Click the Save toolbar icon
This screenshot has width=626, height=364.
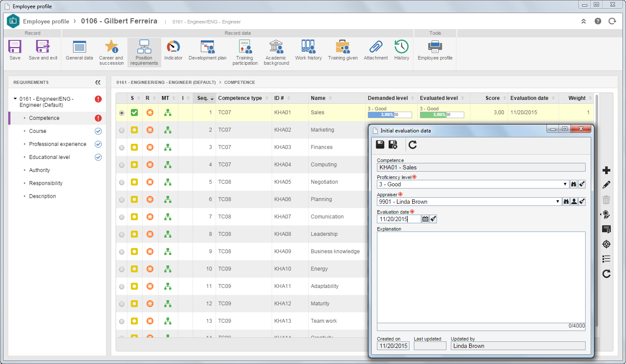(15, 47)
